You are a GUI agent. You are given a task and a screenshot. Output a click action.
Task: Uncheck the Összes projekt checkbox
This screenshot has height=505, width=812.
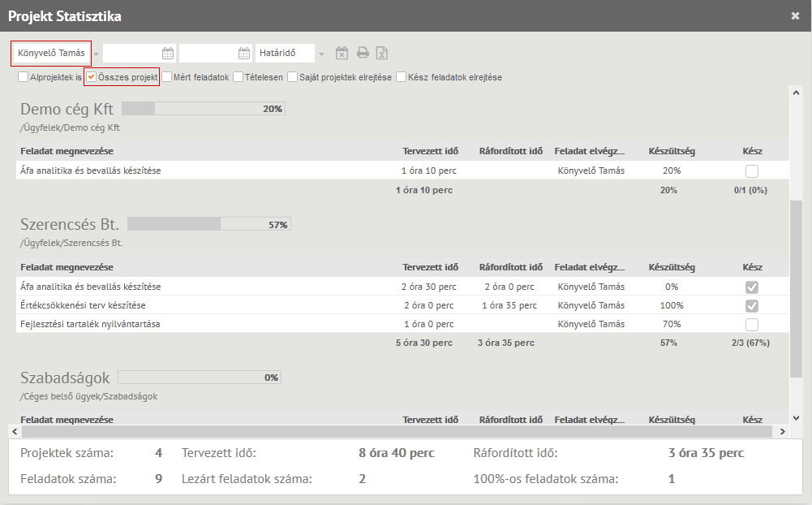(x=92, y=78)
